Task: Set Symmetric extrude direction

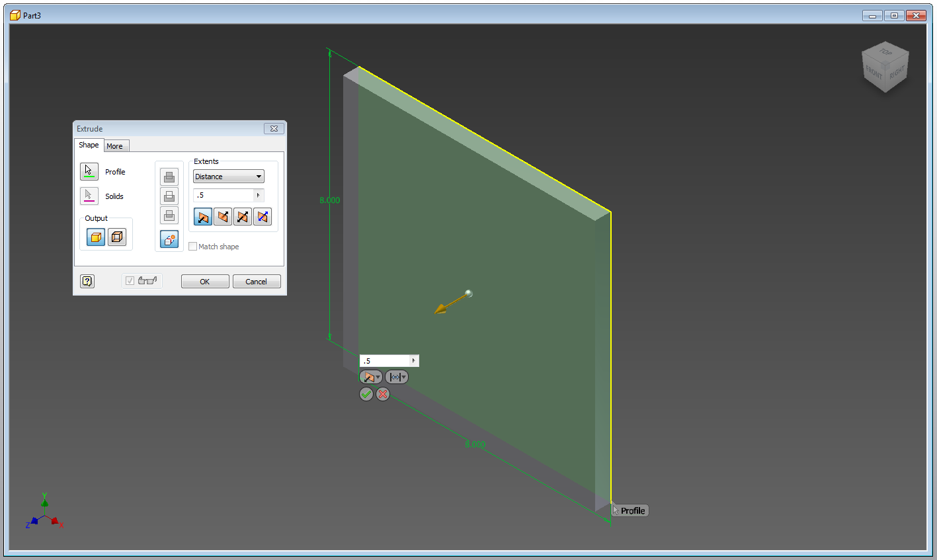Action: [x=243, y=216]
